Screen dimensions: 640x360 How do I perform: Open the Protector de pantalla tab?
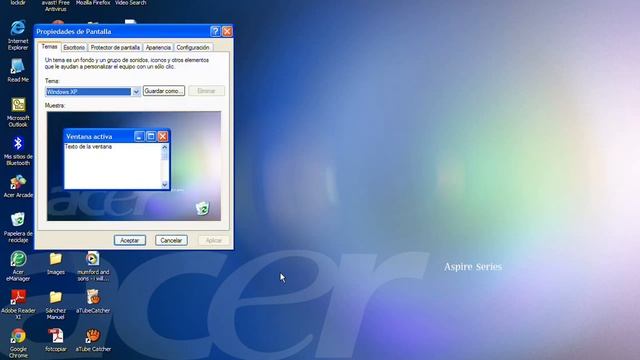pyautogui.click(x=115, y=48)
